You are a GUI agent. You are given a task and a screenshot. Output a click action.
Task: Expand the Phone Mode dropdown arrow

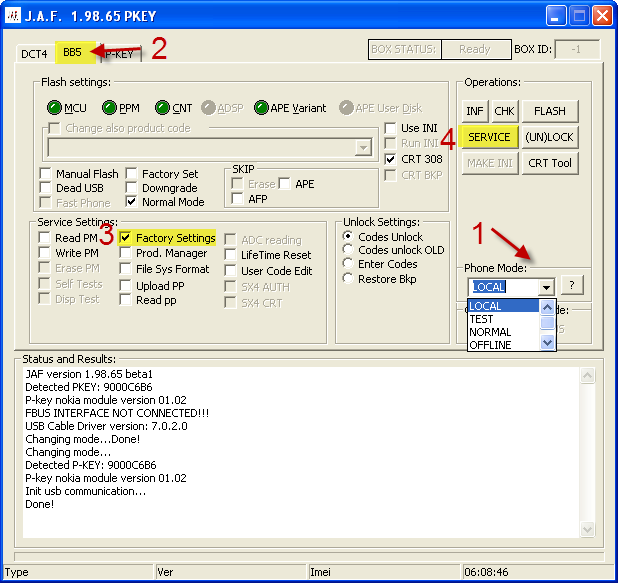click(x=546, y=287)
